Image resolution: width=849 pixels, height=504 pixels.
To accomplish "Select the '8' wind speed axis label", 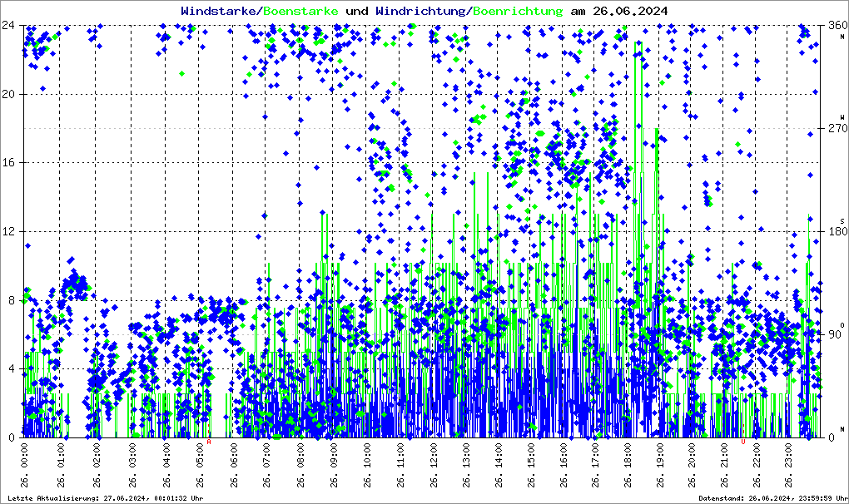I will tap(12, 300).
